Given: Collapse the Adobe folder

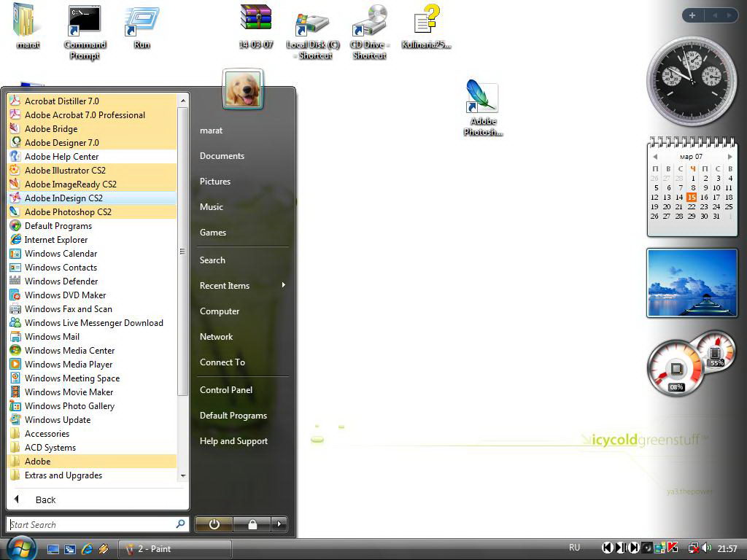Looking at the screenshot, I should click(x=93, y=461).
